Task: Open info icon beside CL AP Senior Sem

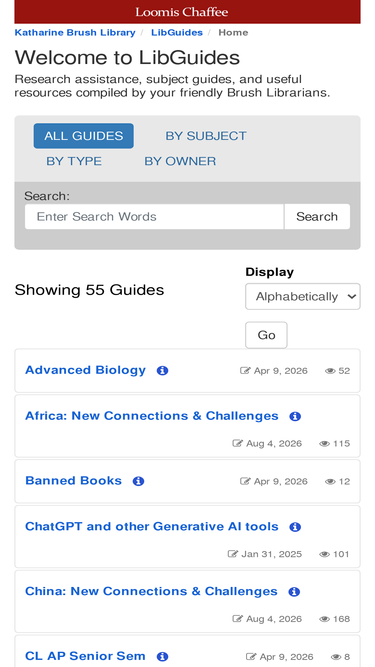Action: 162,656
